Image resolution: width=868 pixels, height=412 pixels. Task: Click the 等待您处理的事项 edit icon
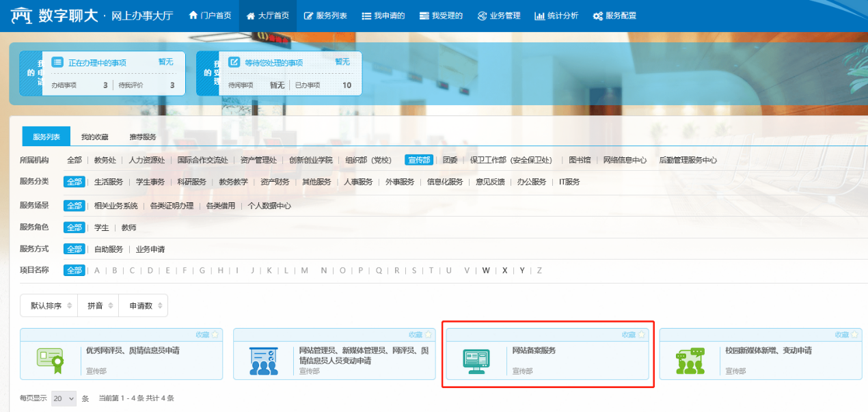[234, 62]
